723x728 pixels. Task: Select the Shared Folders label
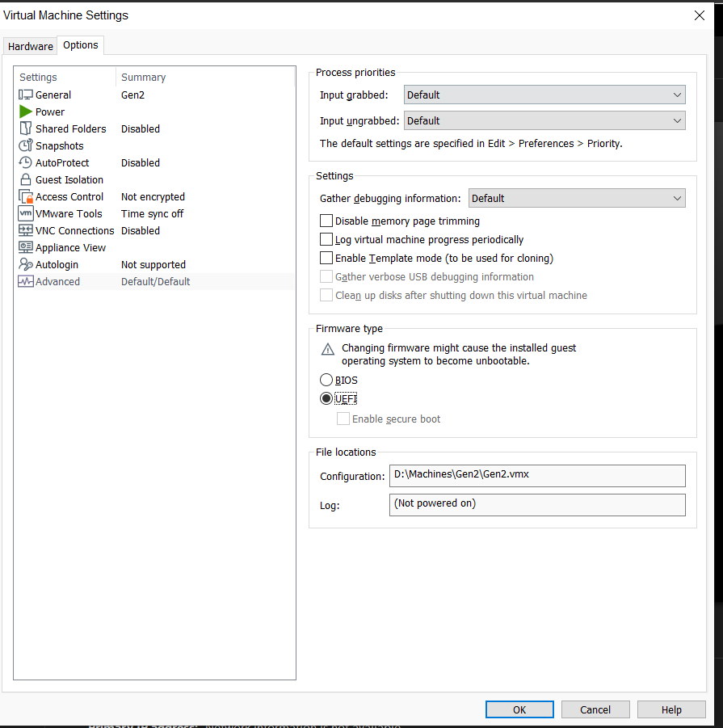pos(70,128)
